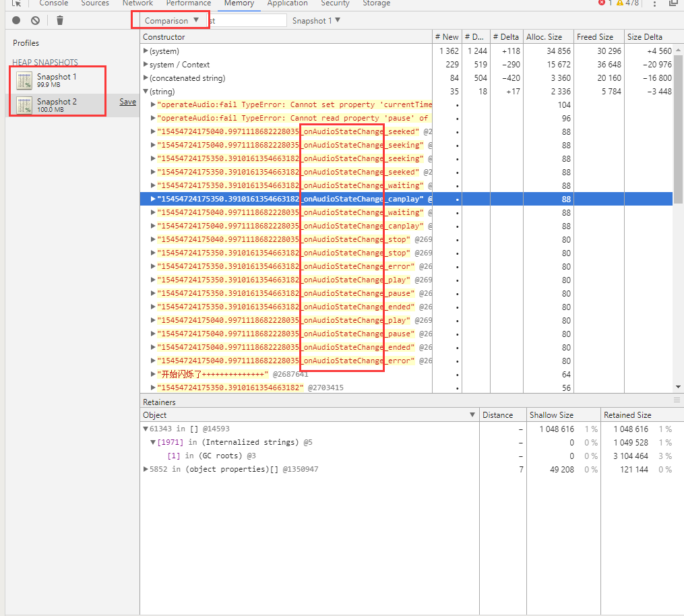Click the -20 976 Size Delta cell

[x=657, y=65]
